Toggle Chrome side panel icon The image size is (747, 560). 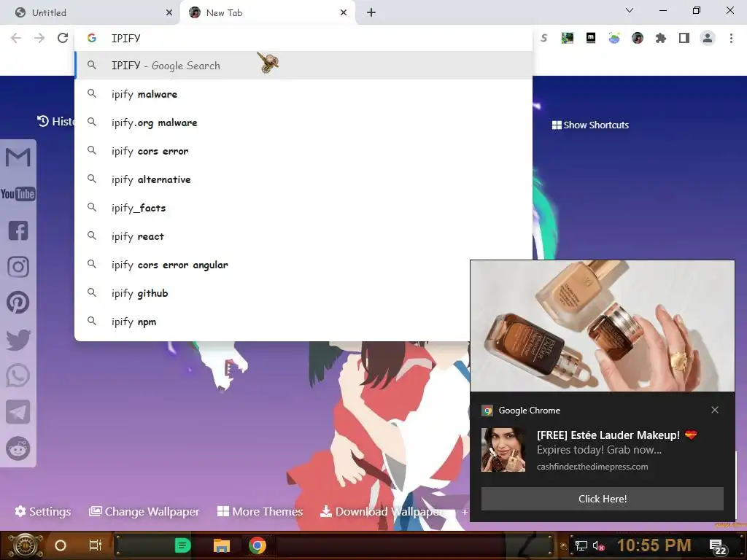(684, 38)
